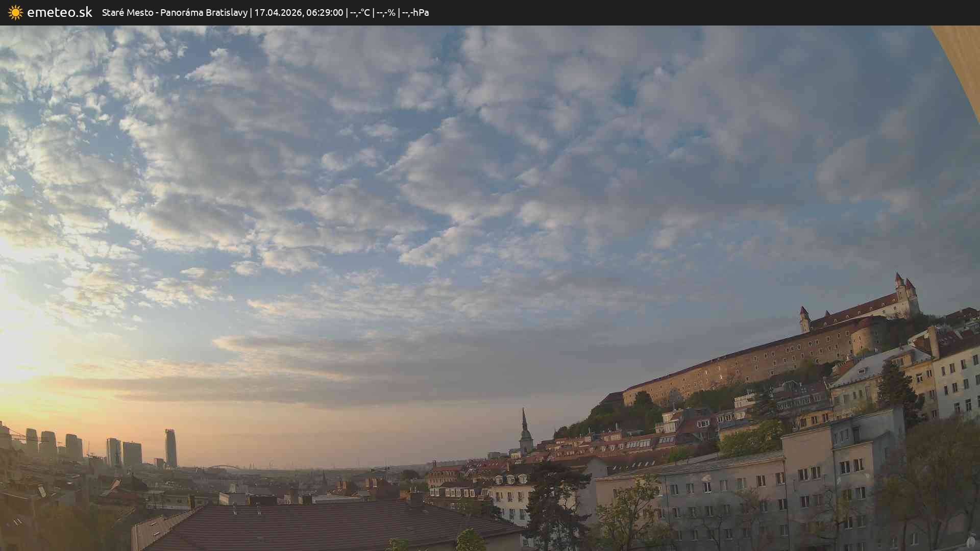Select the temperature reading --,-°C
Screen dimensions: 980x551
[x=360, y=12]
